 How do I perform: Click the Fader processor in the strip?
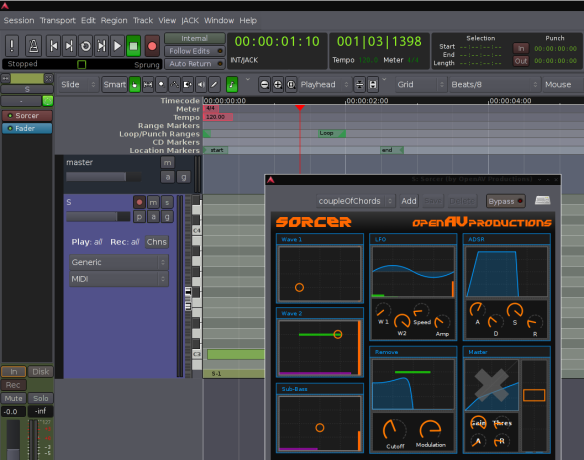tap(27, 129)
